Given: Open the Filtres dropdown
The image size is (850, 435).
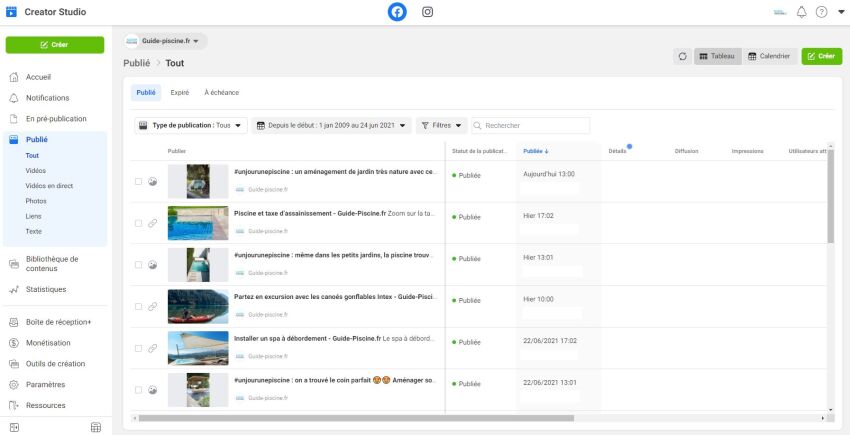Looking at the screenshot, I should point(441,126).
